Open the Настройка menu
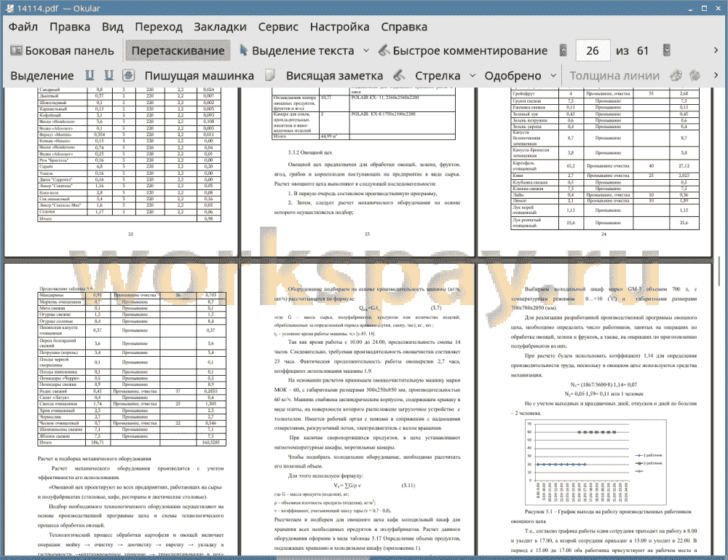Image resolution: width=728 pixels, height=560 pixels. coord(339,27)
